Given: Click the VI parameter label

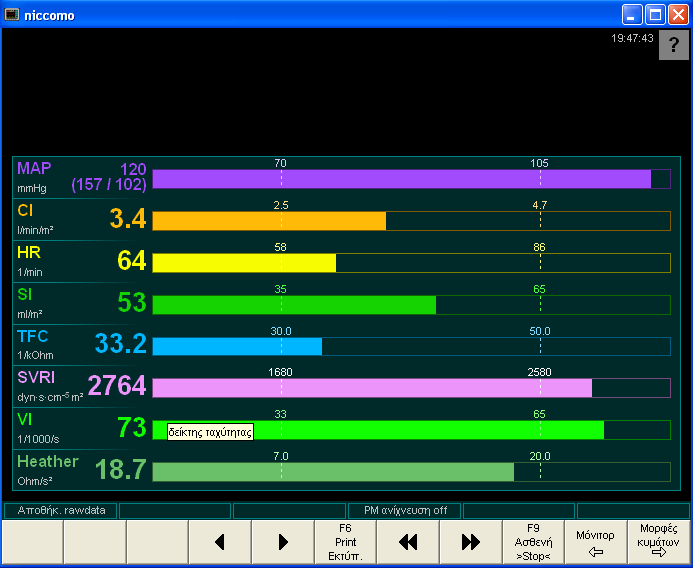Looking at the screenshot, I should (25, 419).
